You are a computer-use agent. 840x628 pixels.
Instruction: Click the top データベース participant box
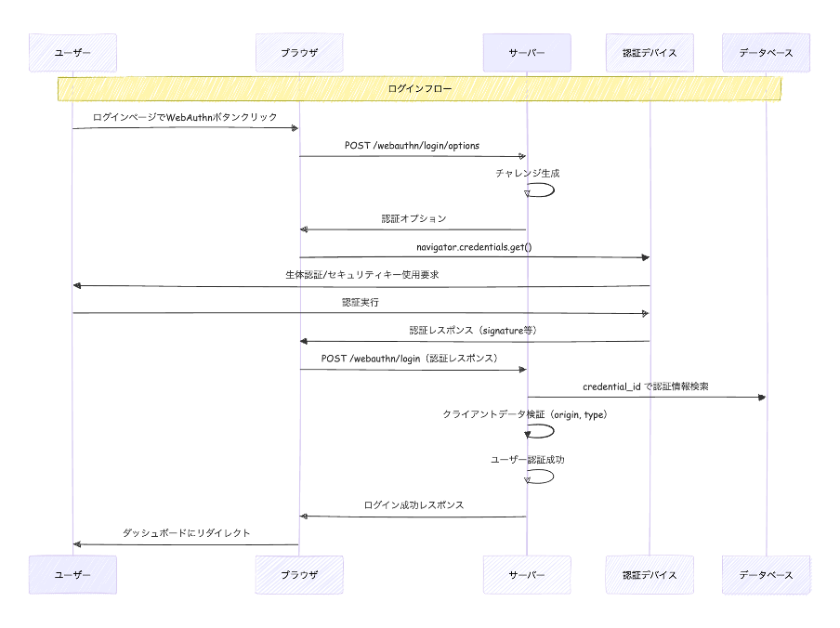(766, 53)
